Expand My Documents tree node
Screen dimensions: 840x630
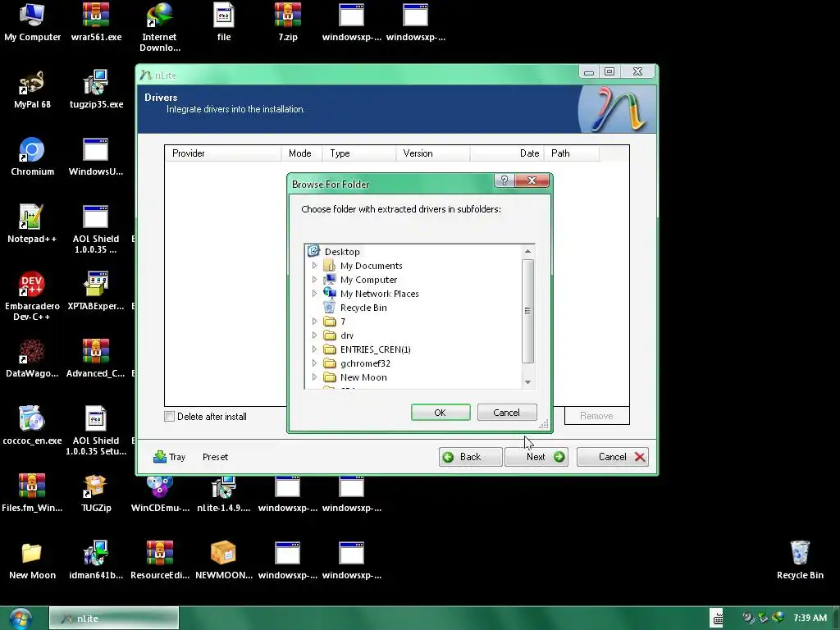(314, 265)
